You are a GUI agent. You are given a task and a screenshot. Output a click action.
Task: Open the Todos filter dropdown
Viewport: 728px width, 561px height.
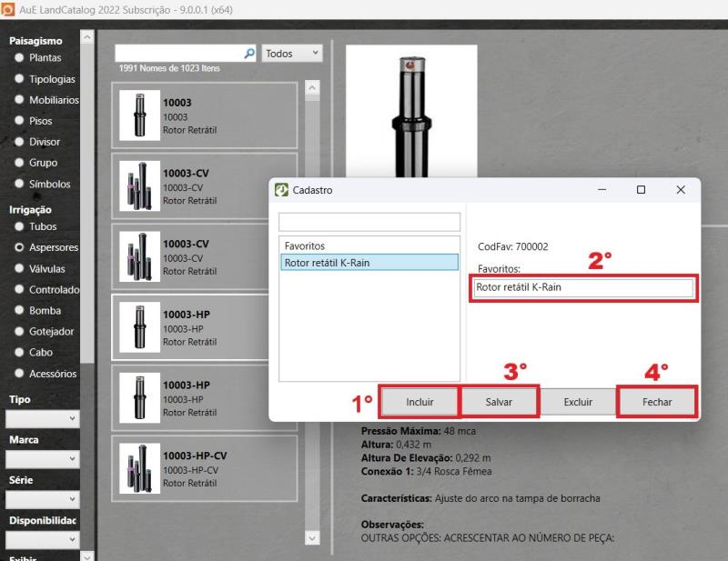click(292, 54)
